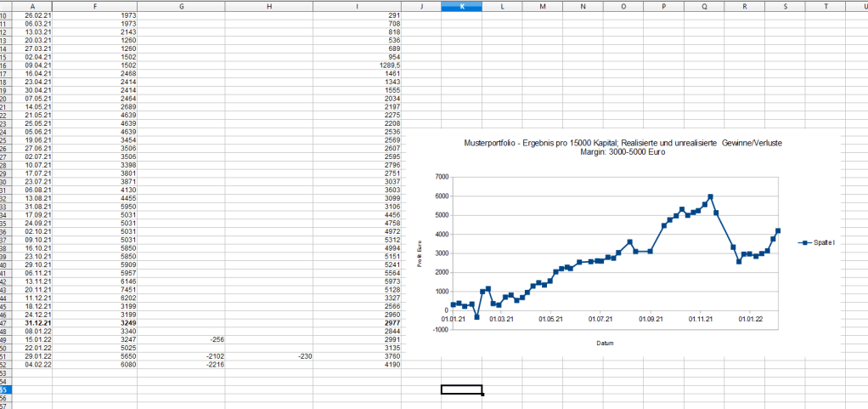Select row 47 header
The height and width of the screenshot is (409, 868).
coord(3,323)
